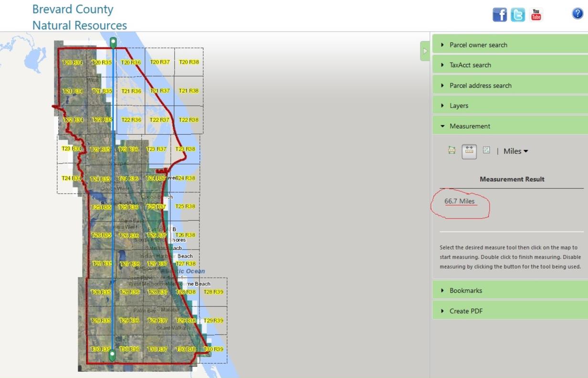Open the Twitter icon link
The width and height of the screenshot is (588, 378).
518,15
